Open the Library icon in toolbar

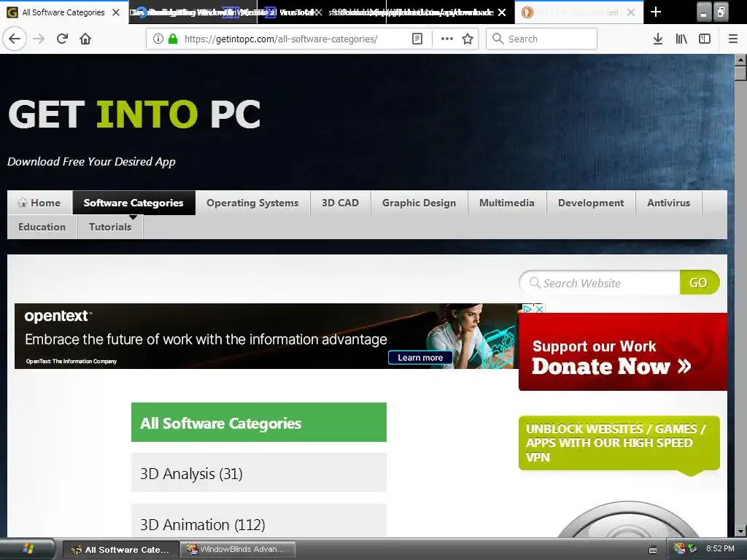(681, 39)
